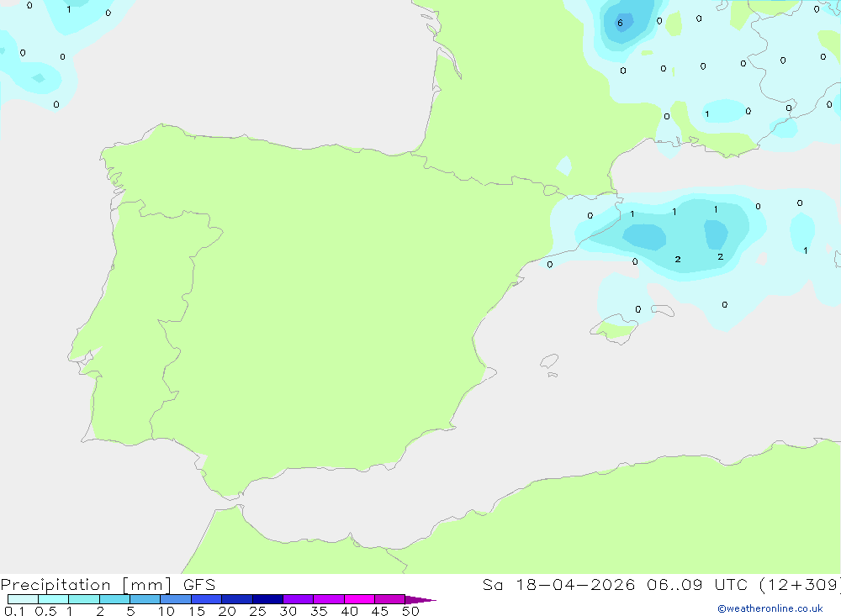Click the '35' legend scale label
Viewport: 841px width, 616px height.
[x=319, y=611]
